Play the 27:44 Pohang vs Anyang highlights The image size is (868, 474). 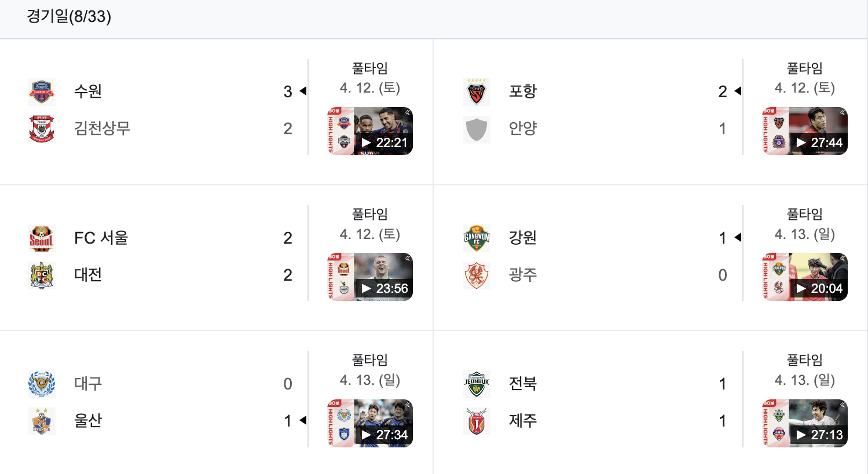(x=805, y=131)
